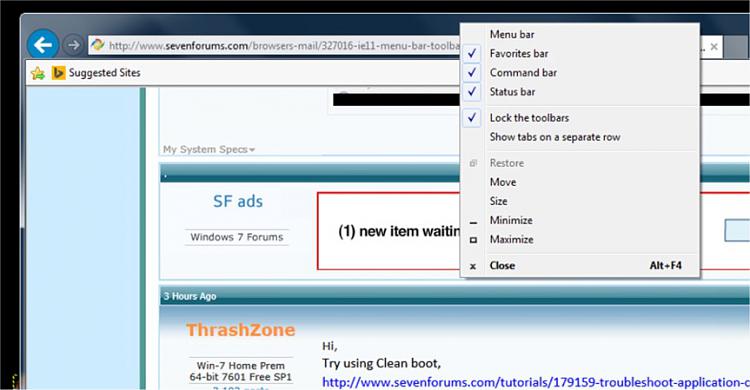Uncheck the Favorites bar option
The height and width of the screenshot is (390, 750).
point(580,54)
